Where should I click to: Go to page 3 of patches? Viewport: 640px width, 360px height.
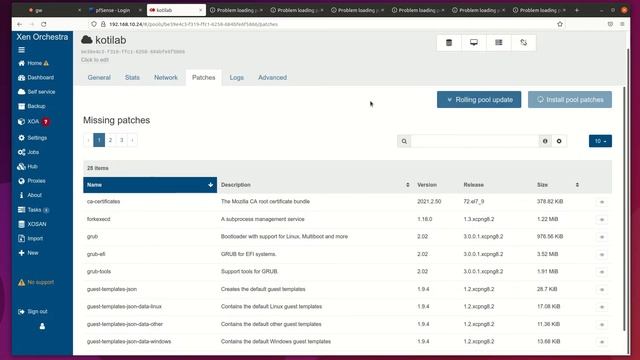121,140
